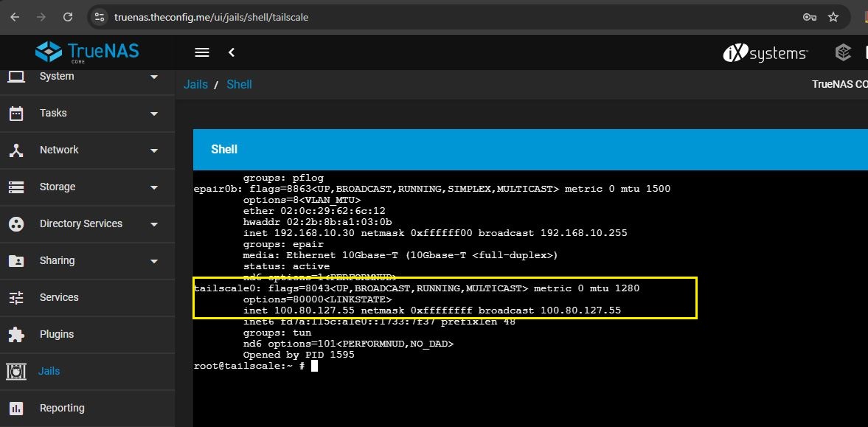Click inside the shell terminal prompt
Screen dimensions: 868x427
point(314,366)
